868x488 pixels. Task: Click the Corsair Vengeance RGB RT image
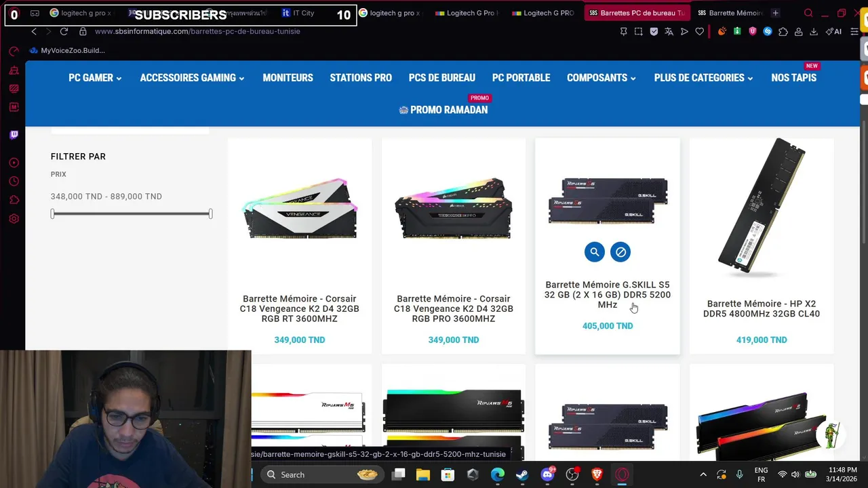pos(299,210)
